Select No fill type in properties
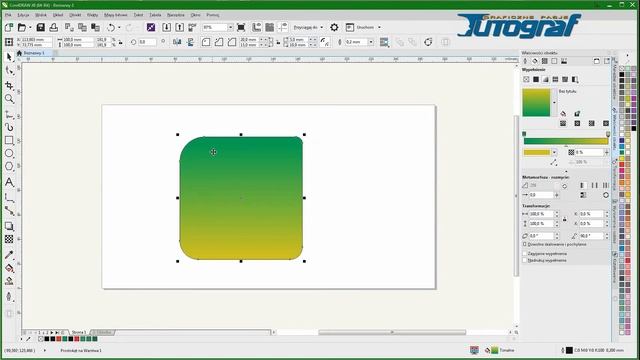Screen dimensions: 640x360 coord(526,79)
